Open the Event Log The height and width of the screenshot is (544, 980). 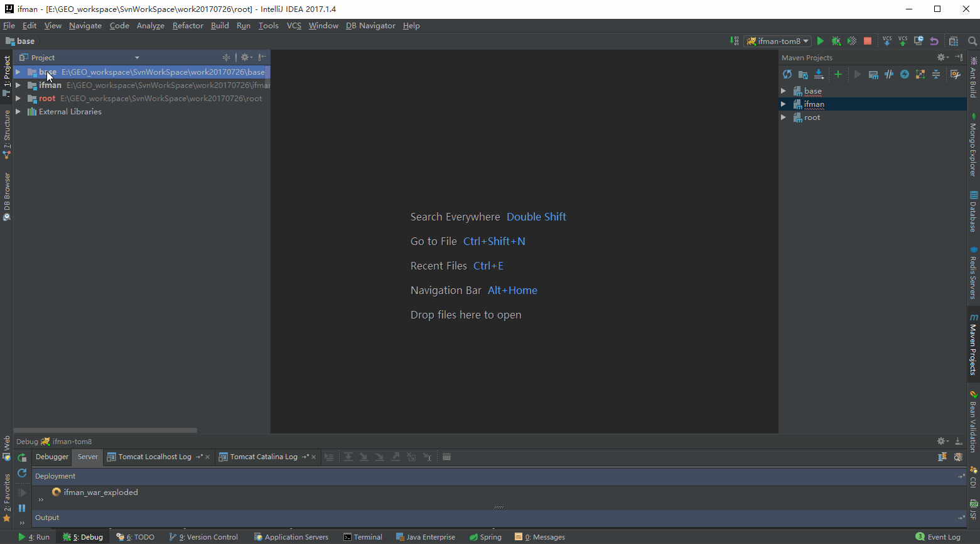click(x=938, y=537)
